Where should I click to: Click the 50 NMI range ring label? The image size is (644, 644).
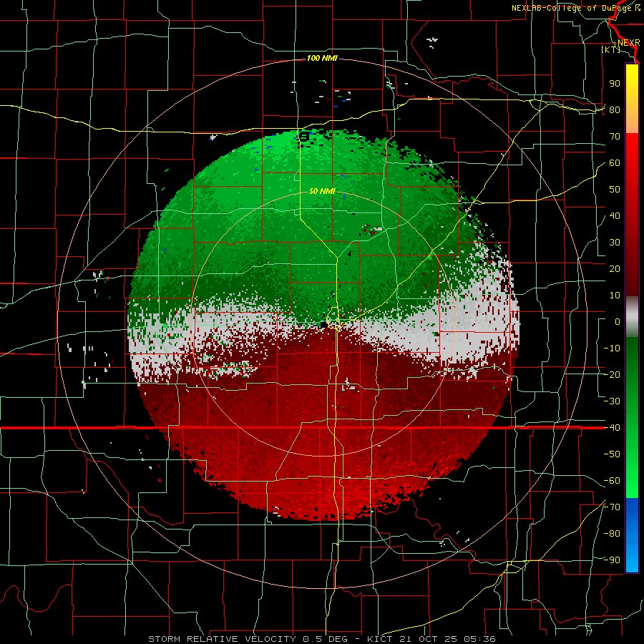pos(322,191)
